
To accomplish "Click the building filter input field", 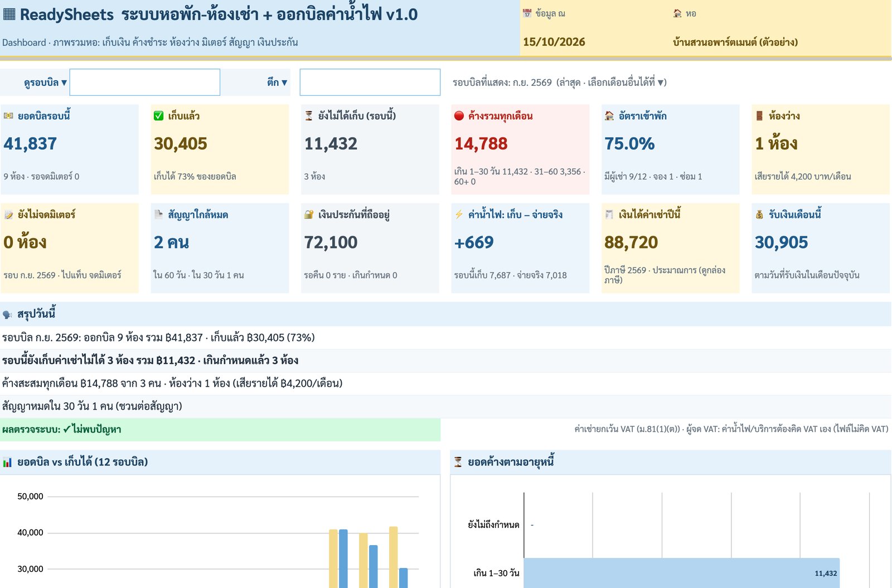I will click(370, 82).
